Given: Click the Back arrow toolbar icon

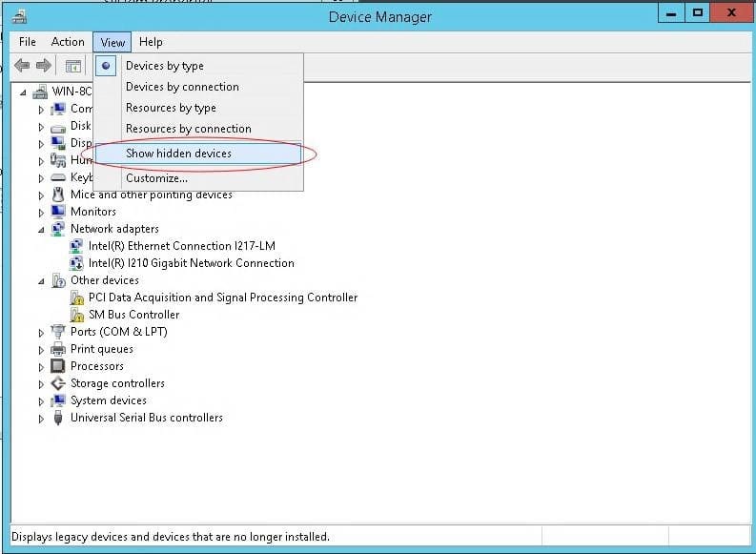Looking at the screenshot, I should (21, 66).
